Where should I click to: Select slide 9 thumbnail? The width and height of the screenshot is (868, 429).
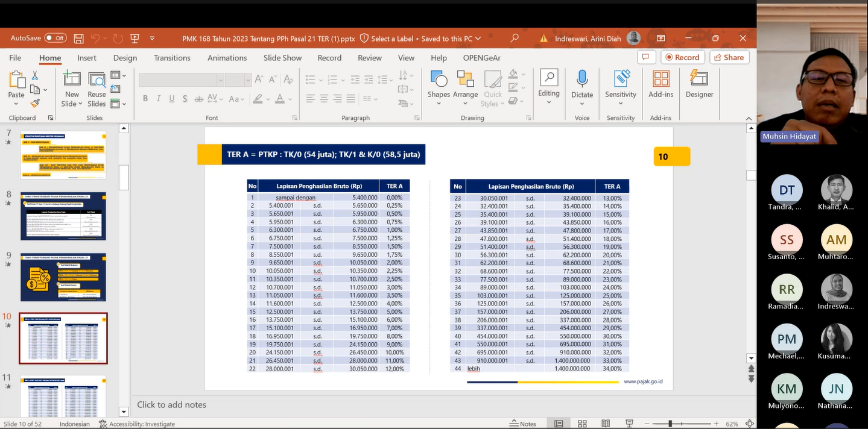[x=63, y=277]
